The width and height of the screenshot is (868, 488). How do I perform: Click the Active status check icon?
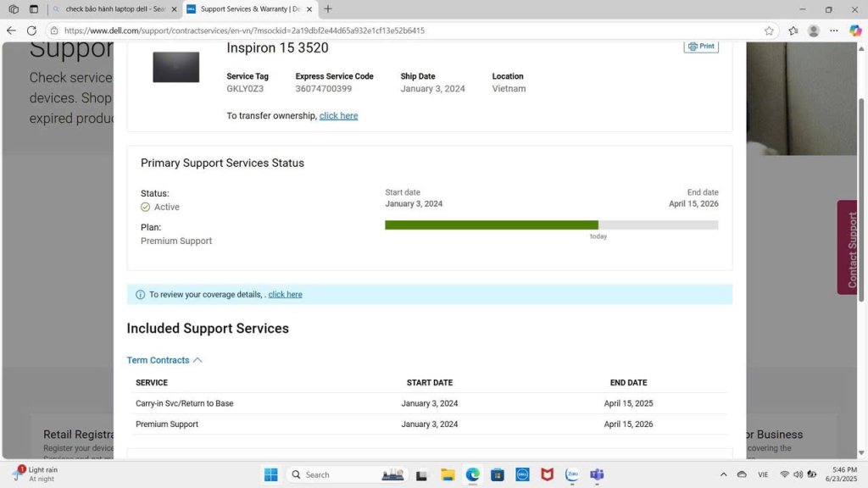[x=145, y=207]
